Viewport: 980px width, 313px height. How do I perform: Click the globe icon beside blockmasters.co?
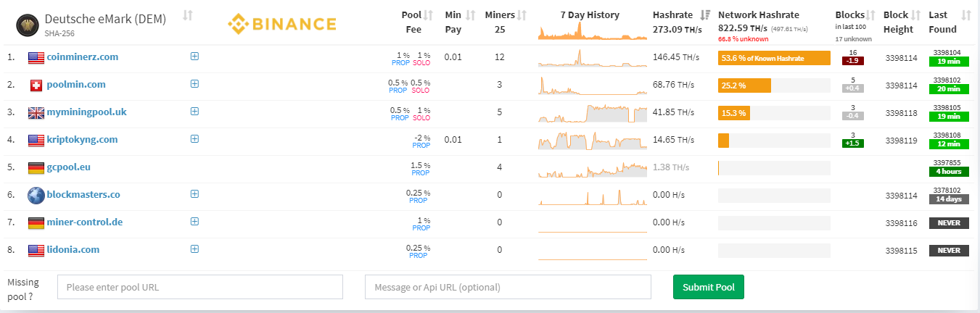36,195
